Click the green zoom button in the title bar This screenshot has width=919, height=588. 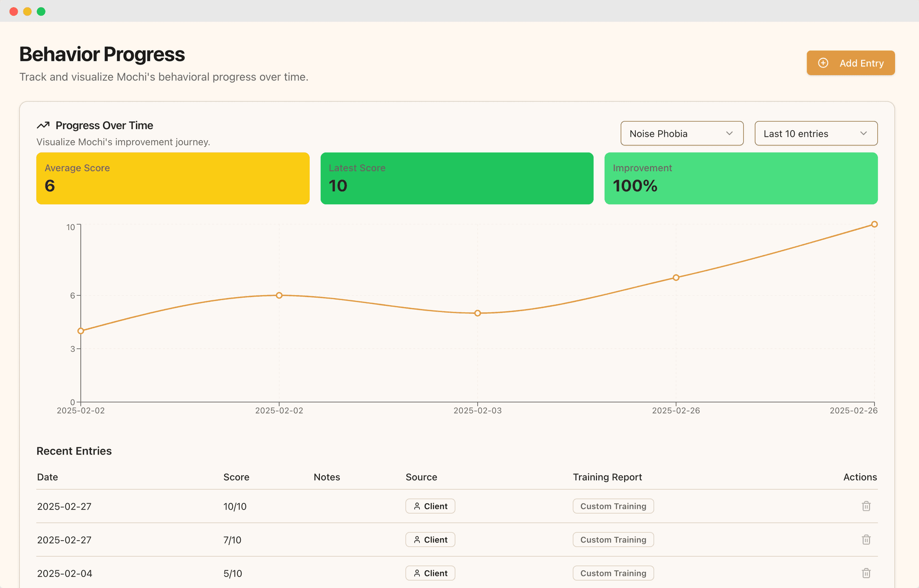coord(41,11)
